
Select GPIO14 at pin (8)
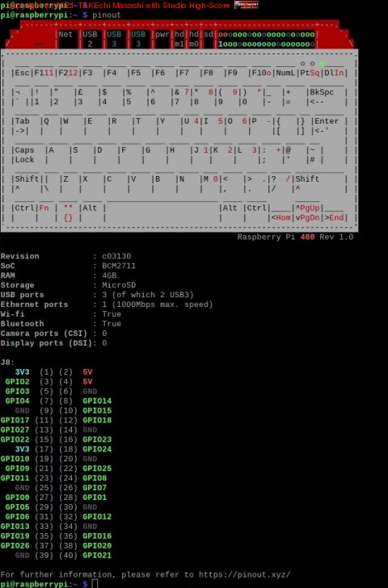click(97, 401)
